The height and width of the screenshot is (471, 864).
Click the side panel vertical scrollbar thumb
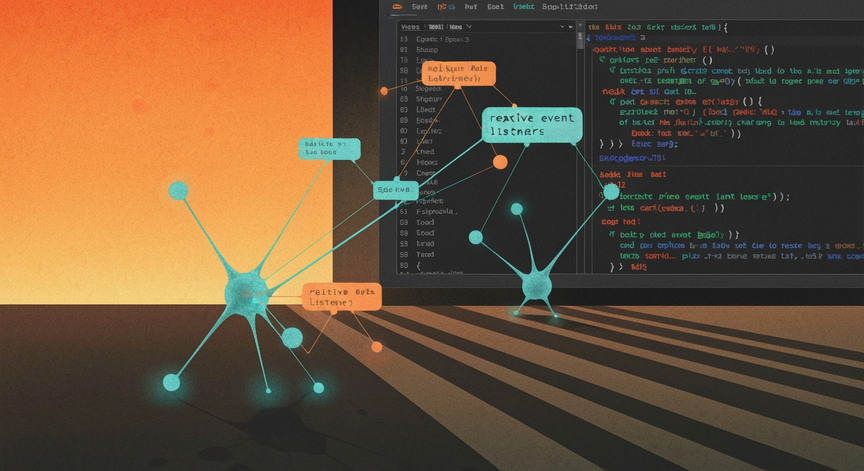point(580,40)
